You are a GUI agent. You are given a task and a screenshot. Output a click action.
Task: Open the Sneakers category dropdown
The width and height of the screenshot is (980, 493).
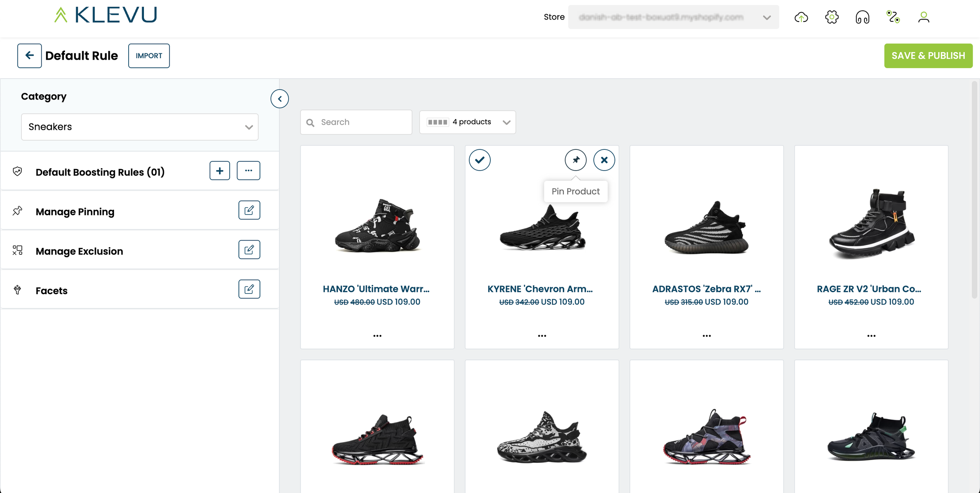pos(140,127)
